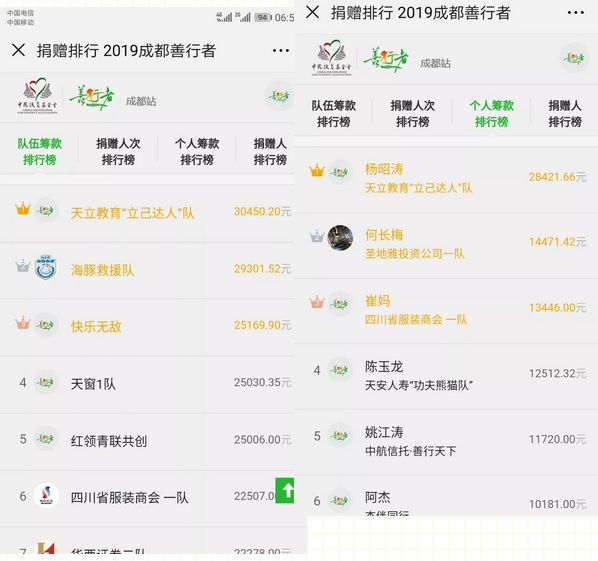The height and width of the screenshot is (561, 598).
Task: Open first-place team 天立教育"立己达人"队 entry
Action: pos(147,212)
